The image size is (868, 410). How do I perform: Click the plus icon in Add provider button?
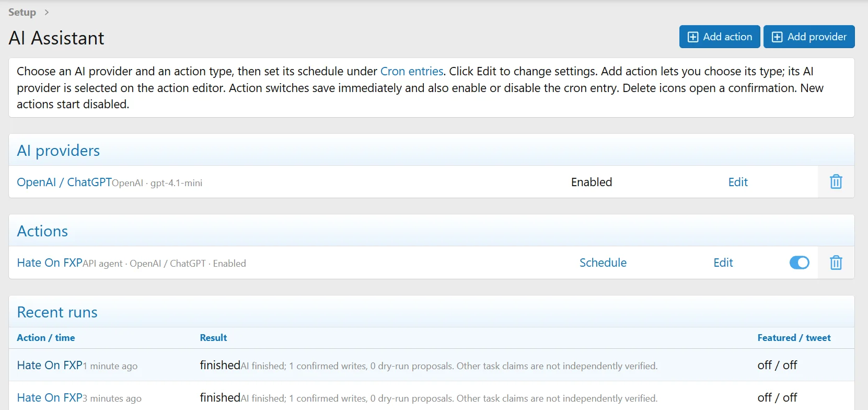coord(777,37)
